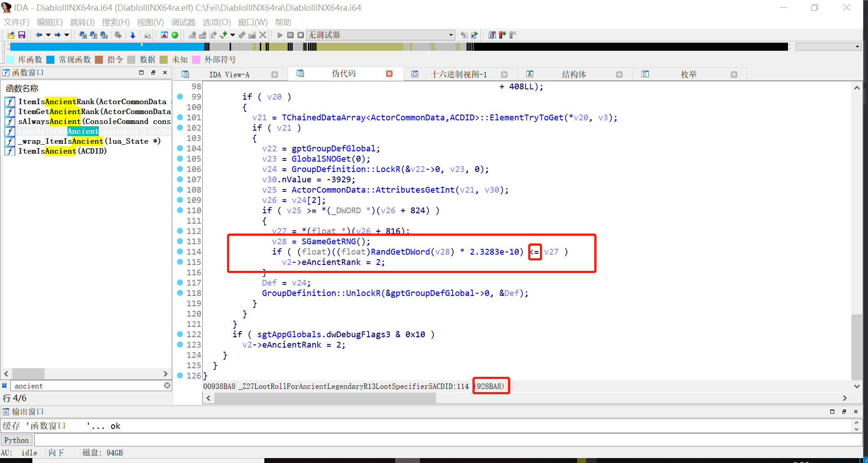Image resolution: width=868 pixels, height=463 pixels.
Task: Toggle breakpoint dot on line 122
Action: [x=180, y=334]
